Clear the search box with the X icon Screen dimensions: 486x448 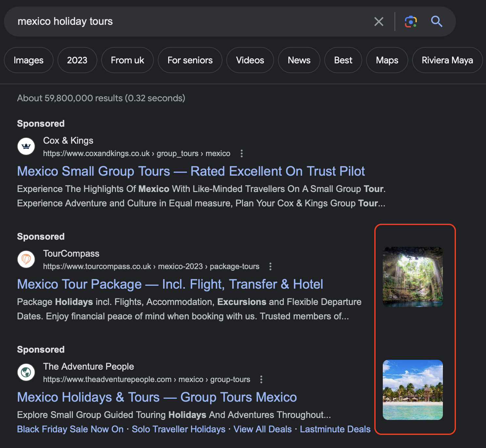click(379, 22)
